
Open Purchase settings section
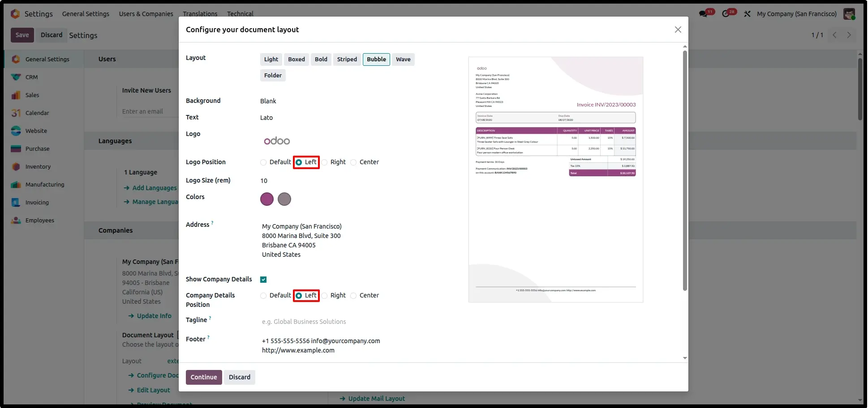pyautogui.click(x=44, y=149)
